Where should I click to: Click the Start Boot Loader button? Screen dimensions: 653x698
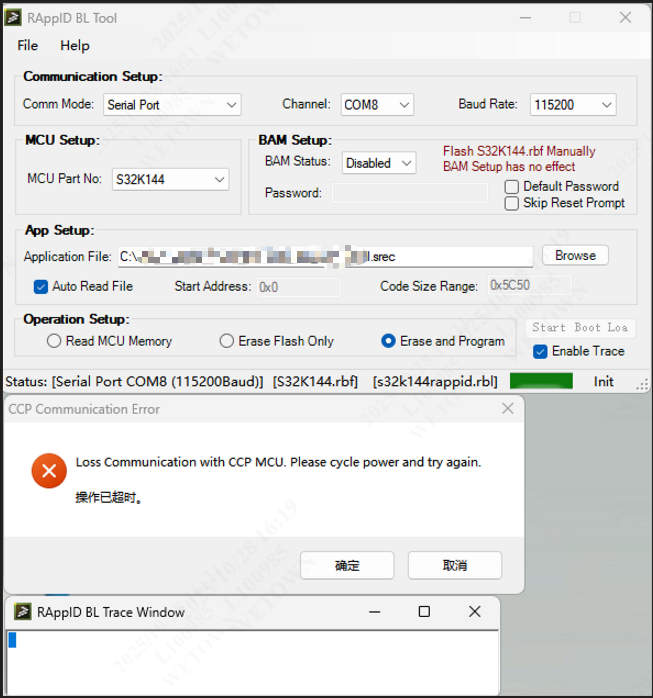pyautogui.click(x=580, y=328)
